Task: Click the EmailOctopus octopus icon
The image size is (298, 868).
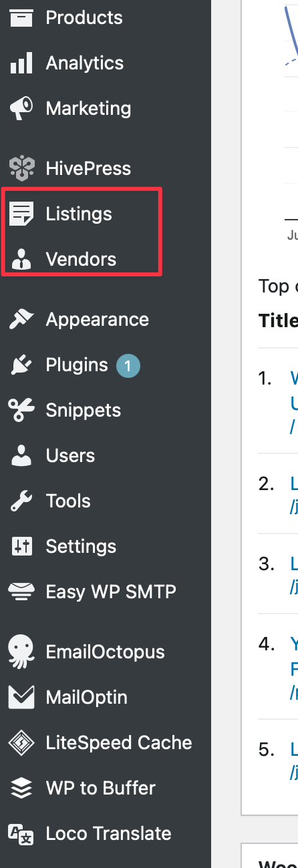Action: point(21,652)
